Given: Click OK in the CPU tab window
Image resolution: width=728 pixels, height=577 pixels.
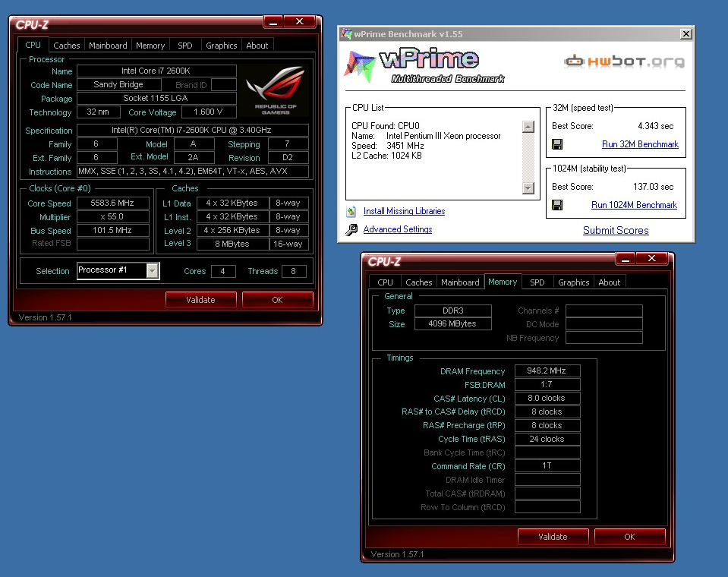Looking at the screenshot, I should pos(277,300).
